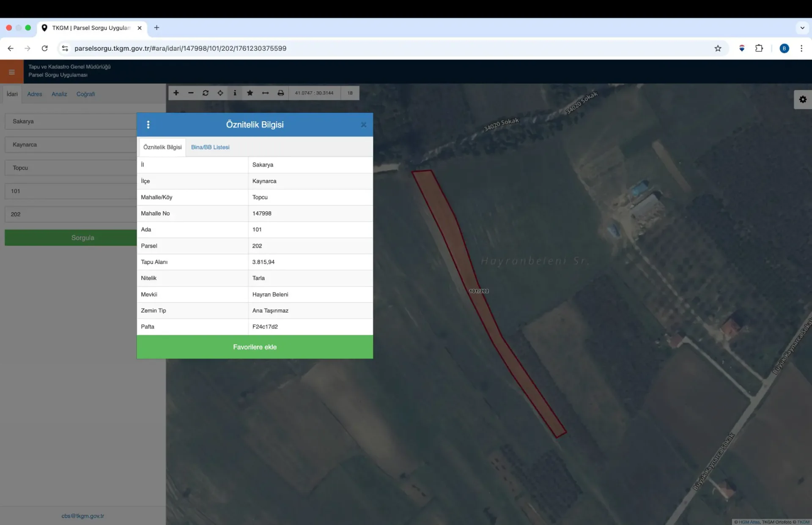The height and width of the screenshot is (525, 812).
Task: Zoom out with the minus map tool
Action: [191, 93]
